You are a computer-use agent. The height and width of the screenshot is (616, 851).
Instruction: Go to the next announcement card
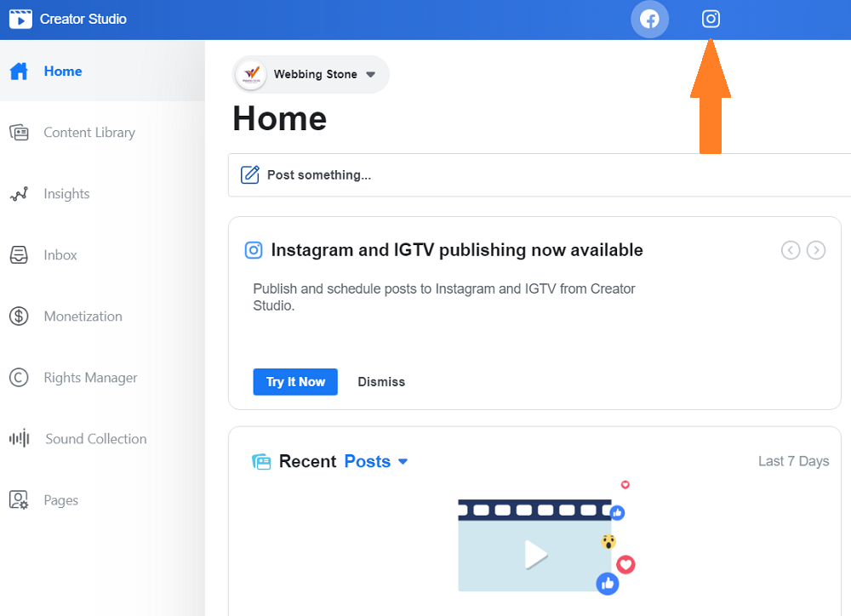click(816, 250)
